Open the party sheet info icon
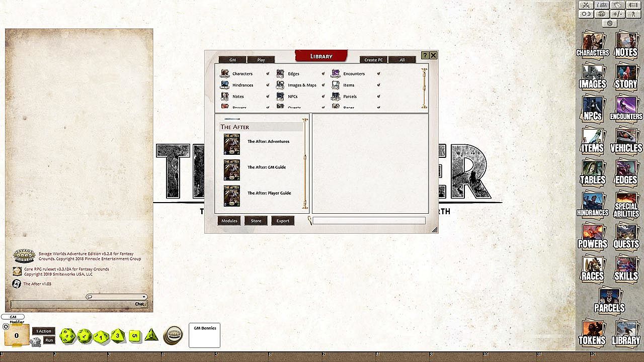Viewport: 644px width, 362px height. point(601,5)
